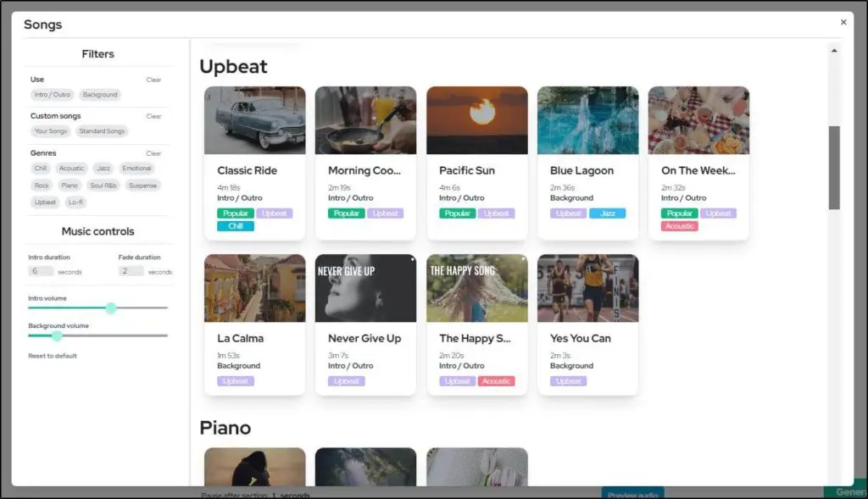Adjust the Background volume slider
Screen dimensions: 868x499
tap(57, 336)
